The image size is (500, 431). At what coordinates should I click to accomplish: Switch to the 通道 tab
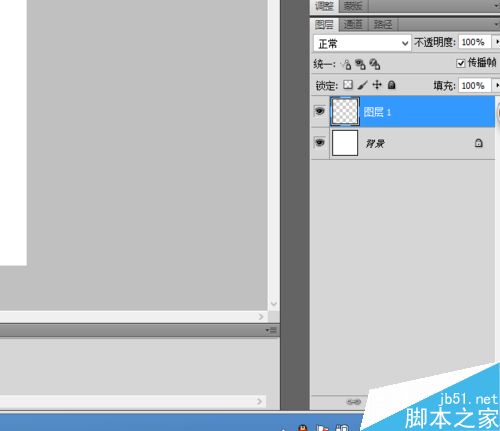pos(353,25)
